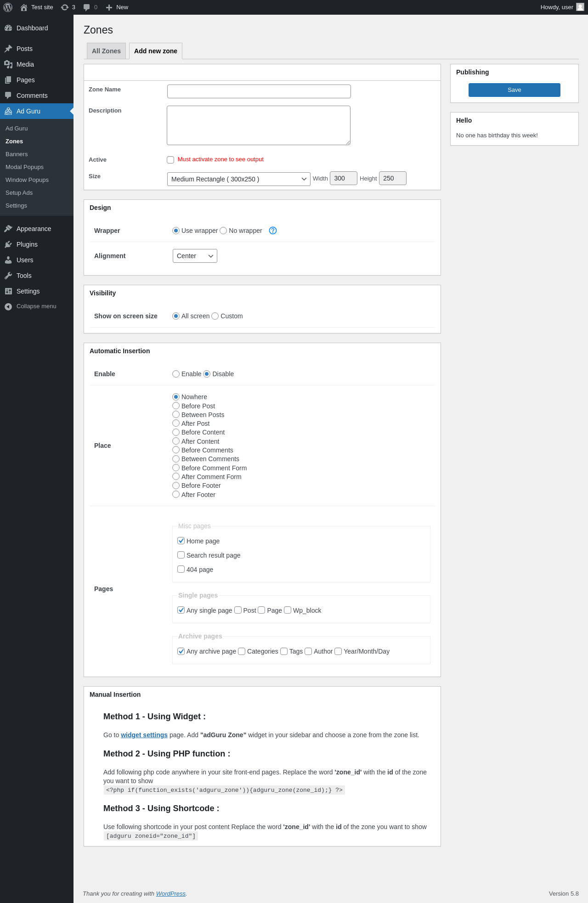Follow the widget settings link
This screenshot has width=588, height=903.
144,735
